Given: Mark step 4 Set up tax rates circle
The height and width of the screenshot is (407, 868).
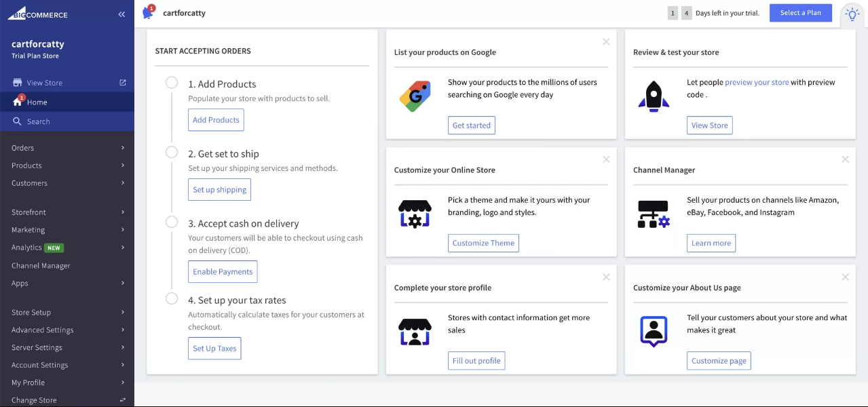Looking at the screenshot, I should click(x=172, y=298).
